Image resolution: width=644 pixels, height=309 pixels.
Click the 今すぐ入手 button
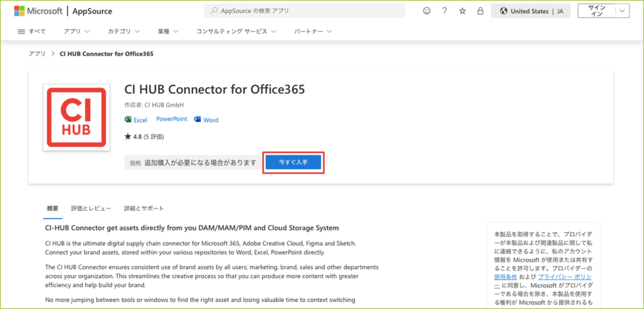(293, 162)
